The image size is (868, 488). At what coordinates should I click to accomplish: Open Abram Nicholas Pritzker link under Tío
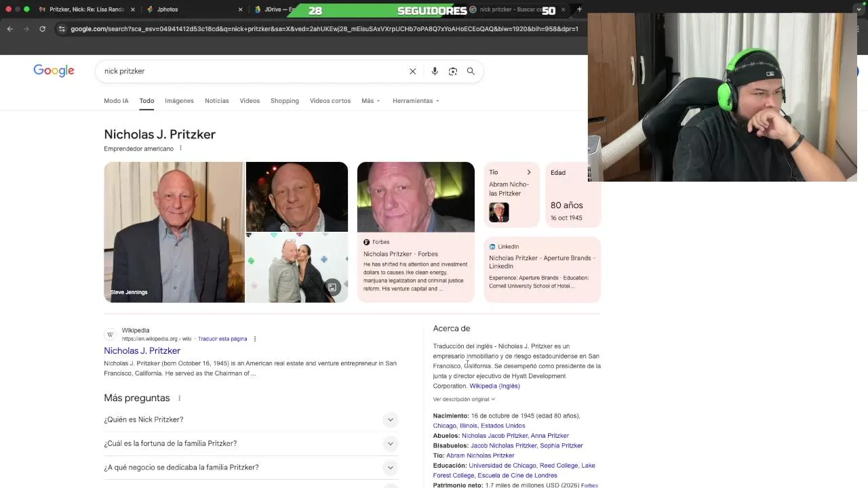pos(480,455)
